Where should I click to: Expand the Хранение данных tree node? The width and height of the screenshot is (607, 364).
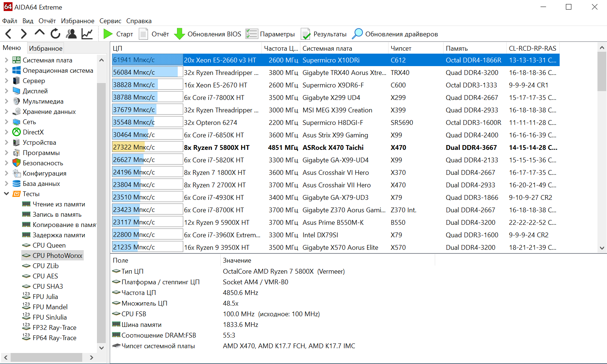click(x=6, y=111)
